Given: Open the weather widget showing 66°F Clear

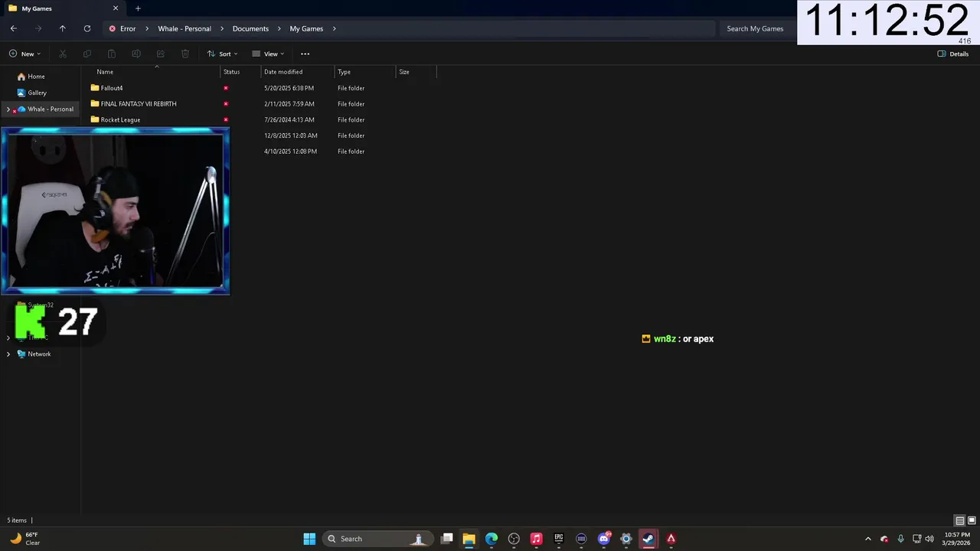Looking at the screenshot, I should coord(24,539).
